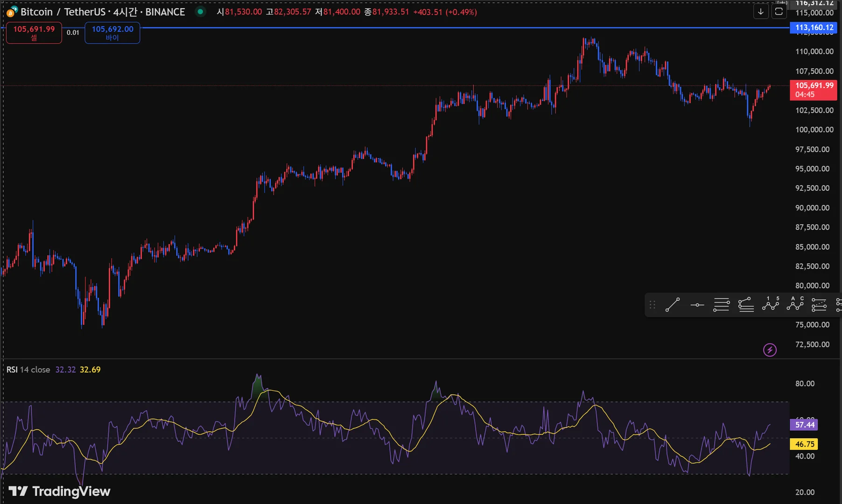Click the high price value 82,305.57
The width and height of the screenshot is (842, 504).
[x=292, y=12]
